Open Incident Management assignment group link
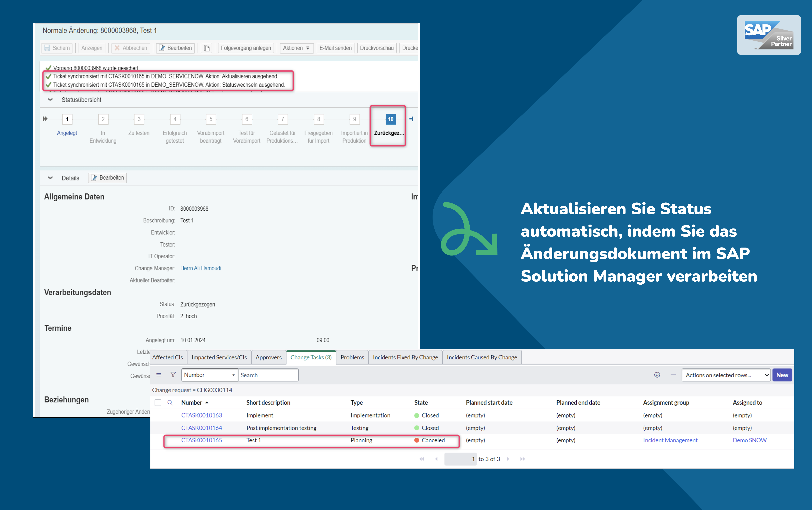The image size is (812, 510). pos(670,440)
